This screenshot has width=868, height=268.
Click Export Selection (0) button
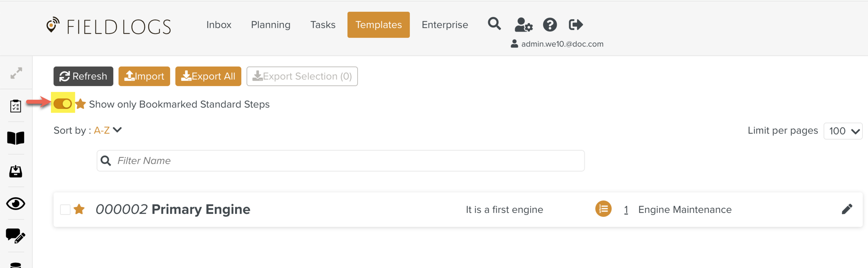click(x=302, y=76)
